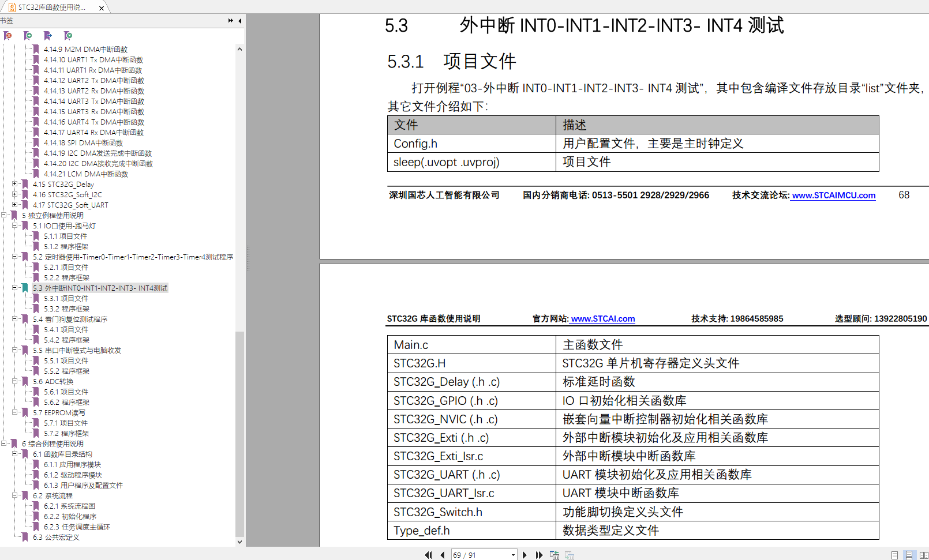
Task: Go to the first page
Action: coord(428,555)
